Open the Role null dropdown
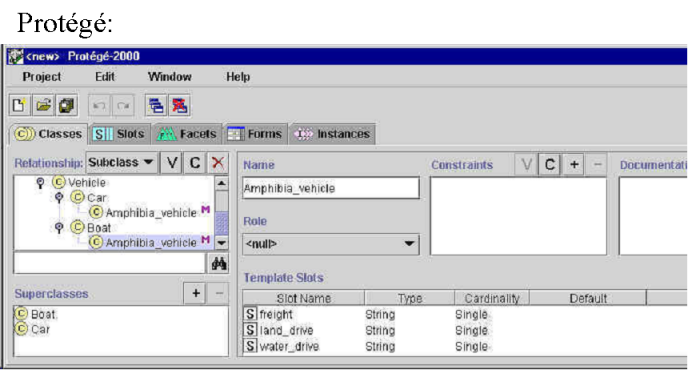Viewport: 688px width, 370px height. (x=331, y=244)
